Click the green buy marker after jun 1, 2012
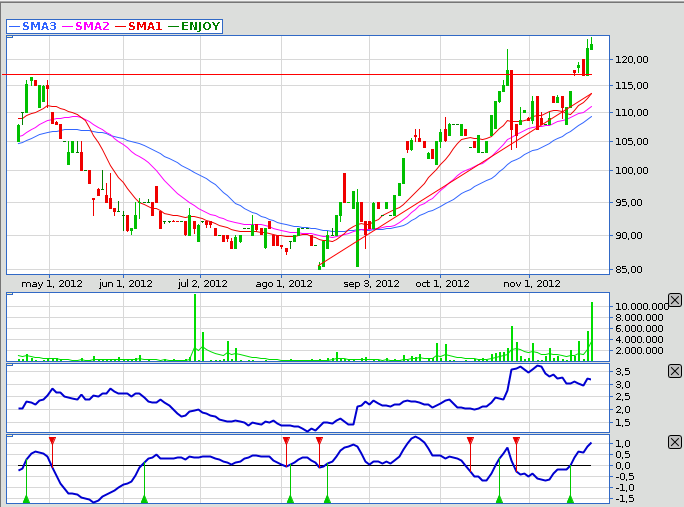The image size is (684, 507). pos(144,499)
